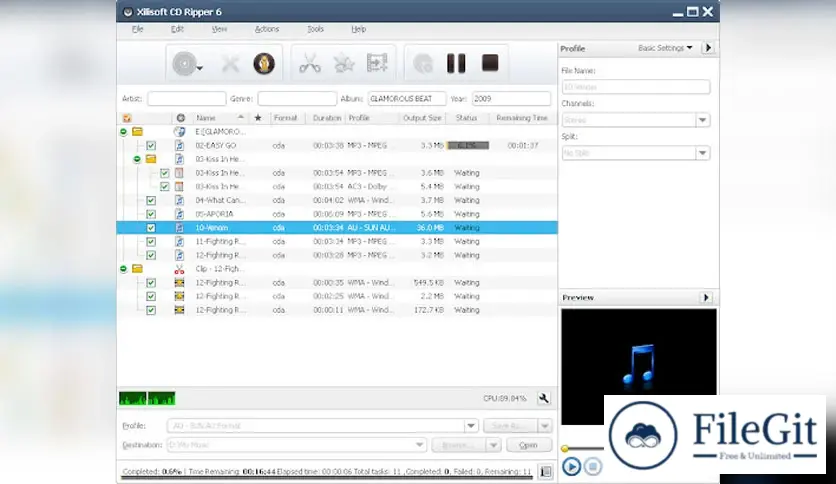
Task: Sort by the Output Size column header
Action: pyautogui.click(x=422, y=118)
